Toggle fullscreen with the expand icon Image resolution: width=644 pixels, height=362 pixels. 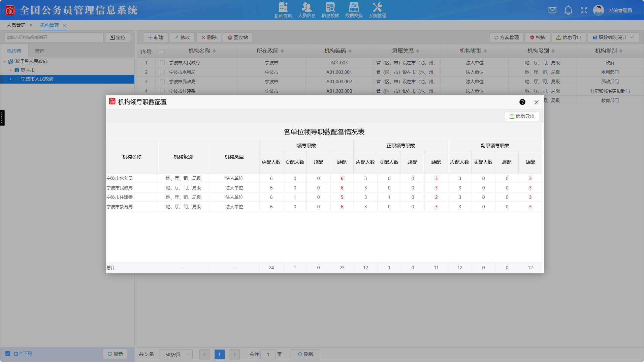point(584,10)
